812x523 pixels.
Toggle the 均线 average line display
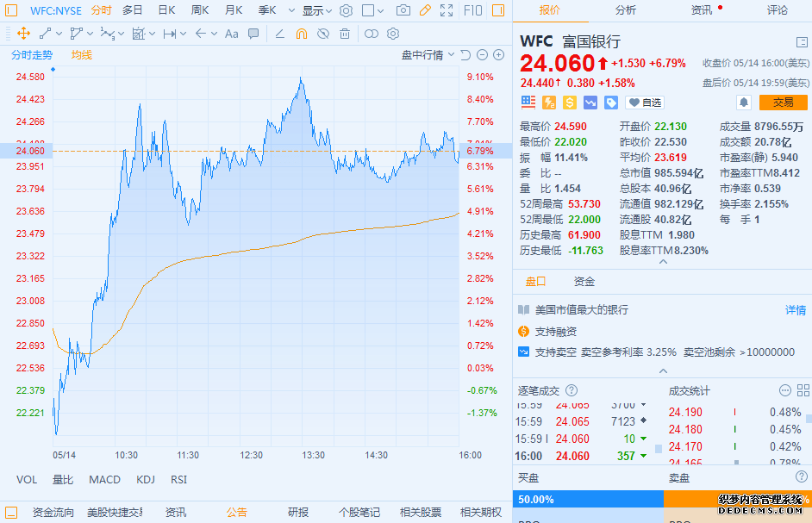(x=82, y=55)
